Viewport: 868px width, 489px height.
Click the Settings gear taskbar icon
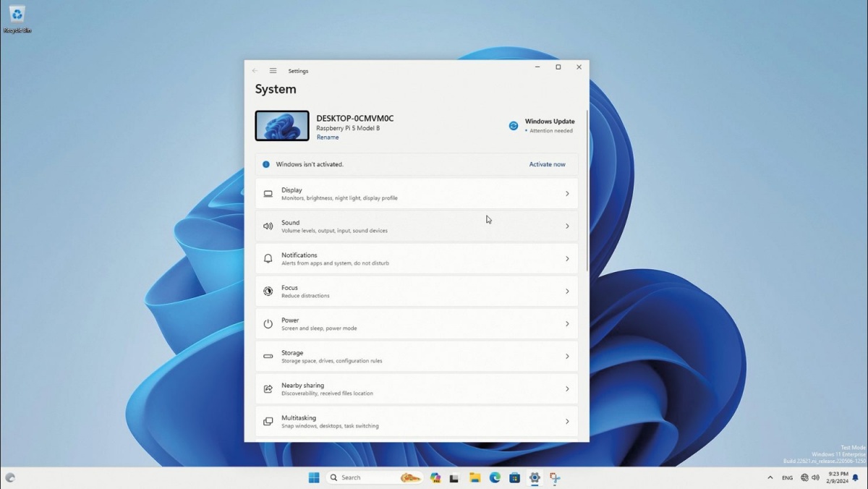[x=535, y=477]
